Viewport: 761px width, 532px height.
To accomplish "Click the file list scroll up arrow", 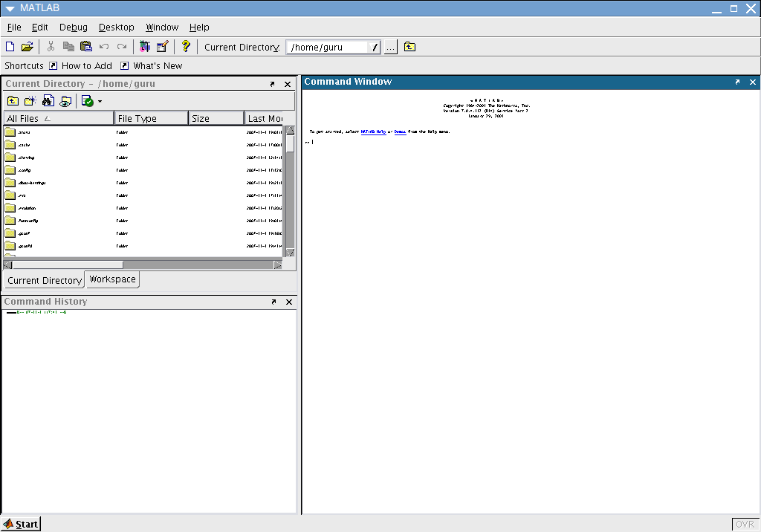I will coord(291,130).
